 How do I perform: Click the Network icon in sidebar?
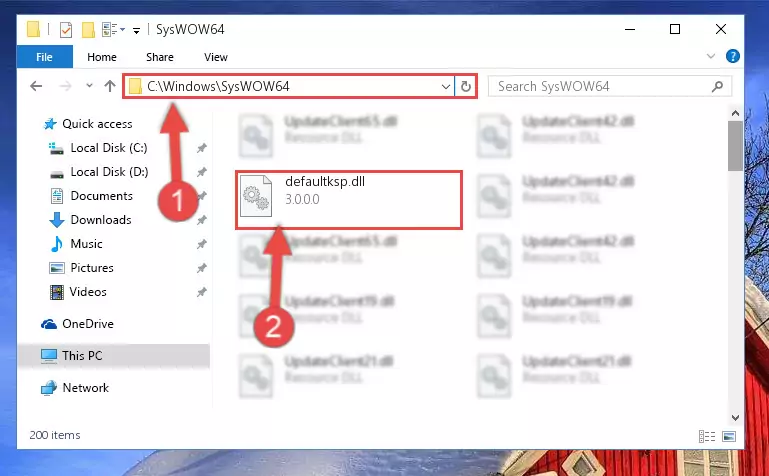49,388
